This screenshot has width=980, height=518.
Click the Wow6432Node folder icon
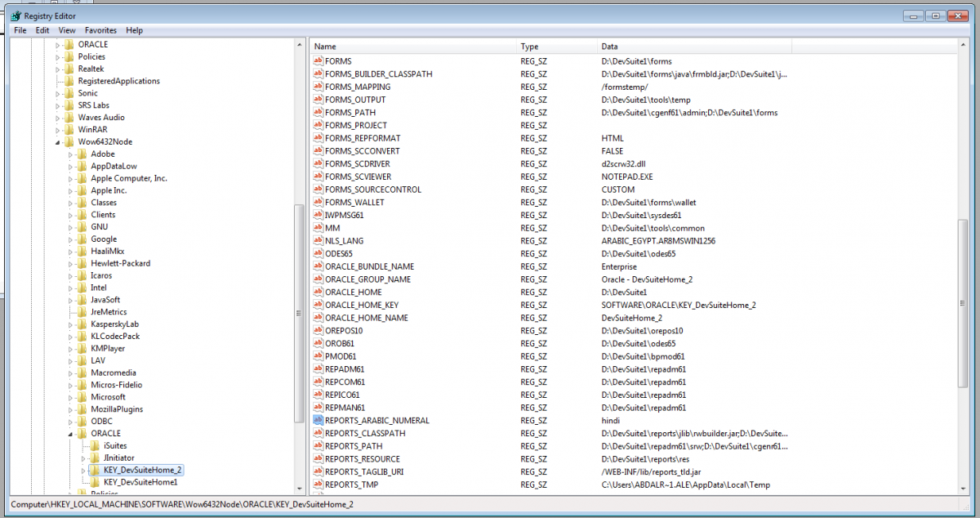coord(69,142)
